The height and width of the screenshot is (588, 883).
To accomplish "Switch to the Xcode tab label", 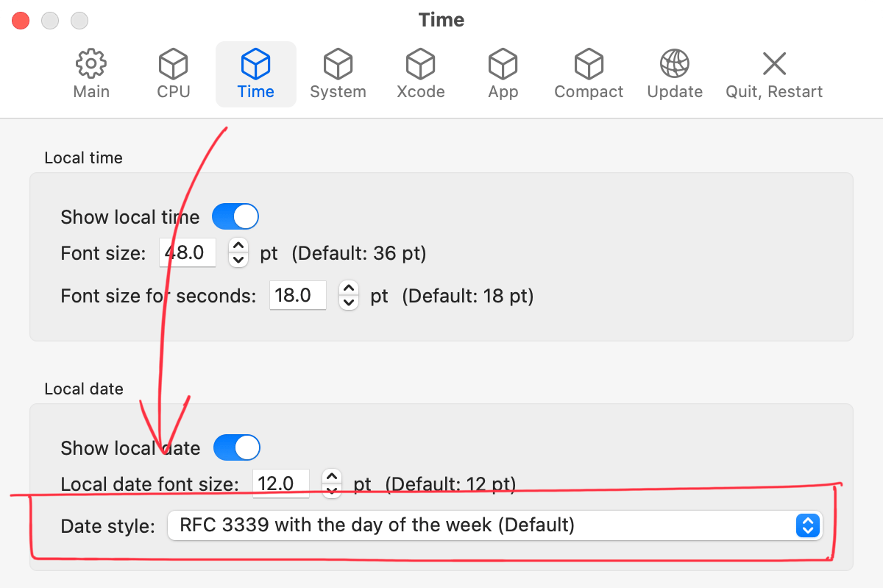I will coord(421,92).
